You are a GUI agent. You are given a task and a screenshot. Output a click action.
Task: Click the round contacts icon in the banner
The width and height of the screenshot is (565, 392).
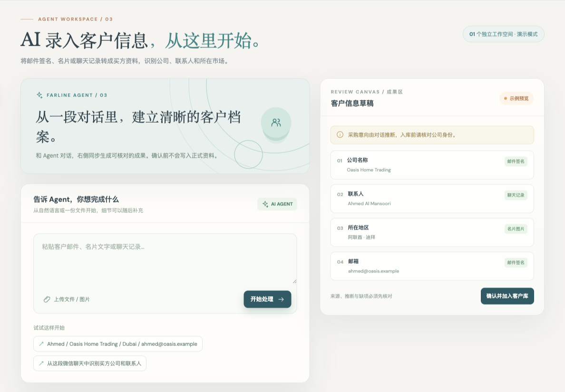[276, 123]
